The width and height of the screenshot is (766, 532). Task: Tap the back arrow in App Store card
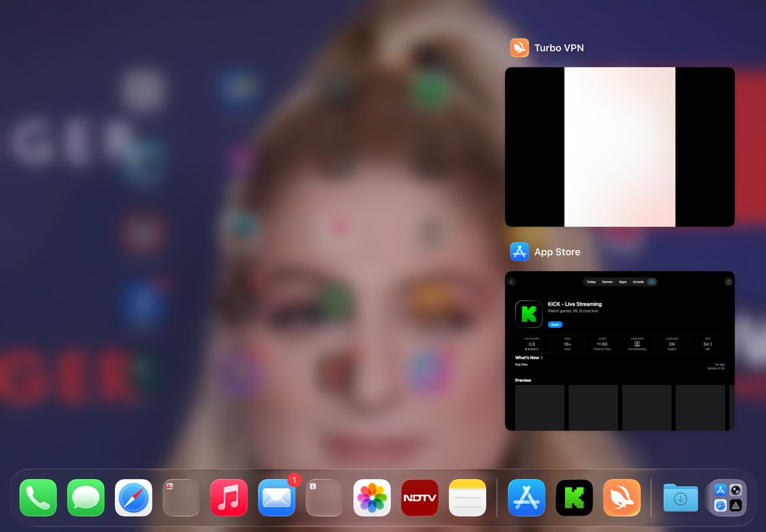(x=511, y=282)
